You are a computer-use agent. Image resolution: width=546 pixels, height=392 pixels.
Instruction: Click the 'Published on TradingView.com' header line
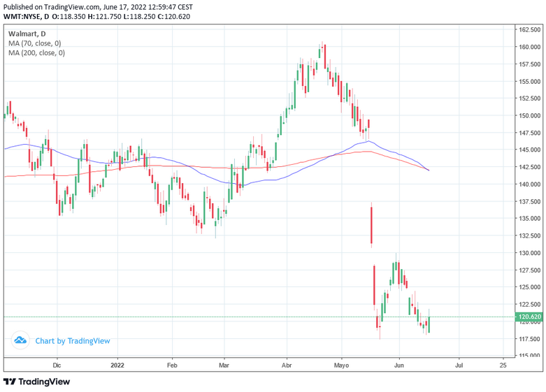tap(98, 7)
